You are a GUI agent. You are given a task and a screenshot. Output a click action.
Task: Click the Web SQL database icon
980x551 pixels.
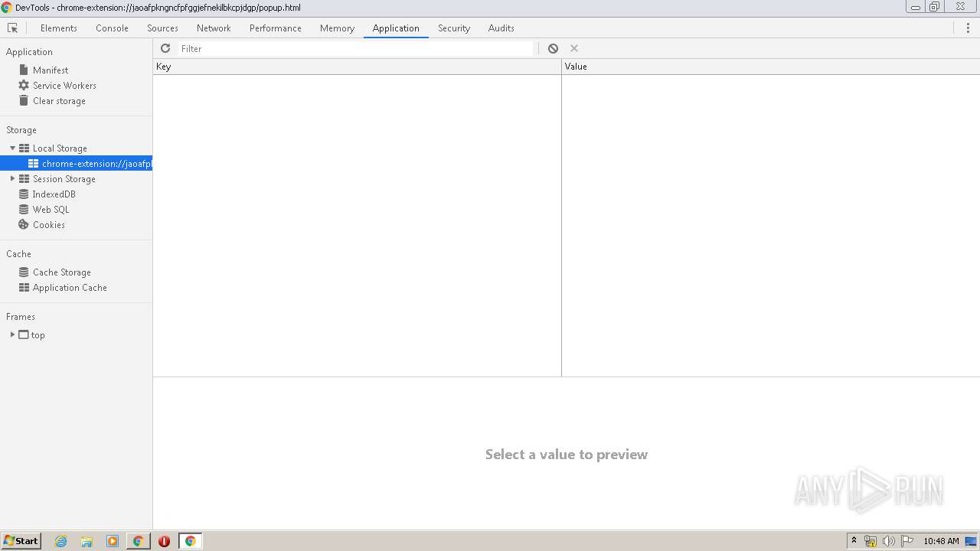click(x=24, y=209)
